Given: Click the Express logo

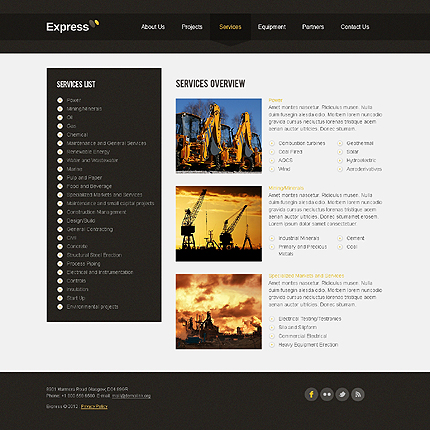Looking at the screenshot, I should [73, 26].
